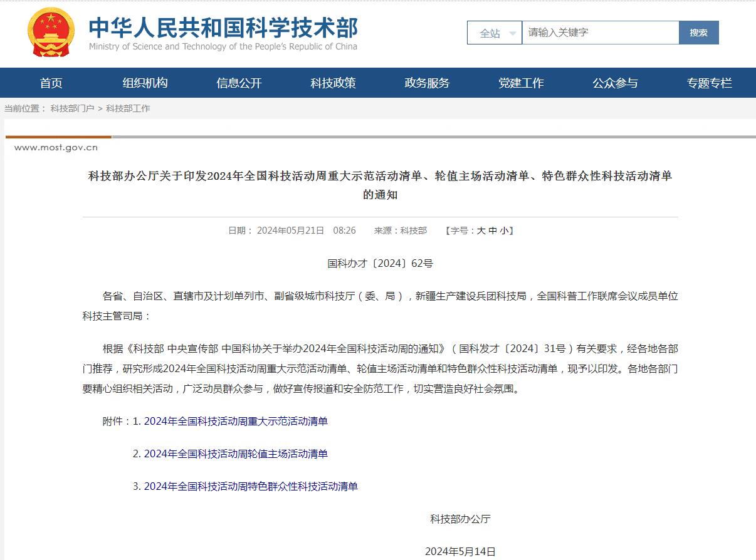Click the signing date 2024年5月14日
This screenshot has width=756, height=560.
460,551
